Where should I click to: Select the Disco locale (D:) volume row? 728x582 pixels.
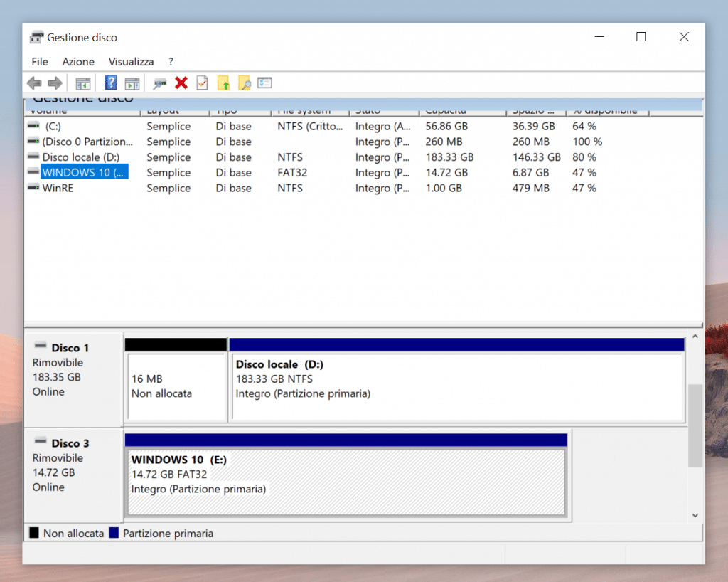coord(80,157)
